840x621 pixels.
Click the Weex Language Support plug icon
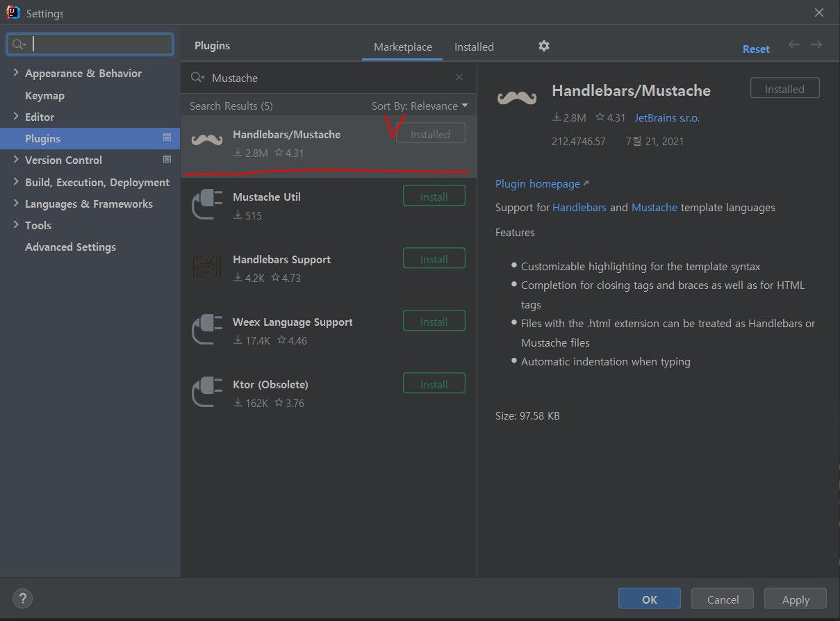point(206,329)
